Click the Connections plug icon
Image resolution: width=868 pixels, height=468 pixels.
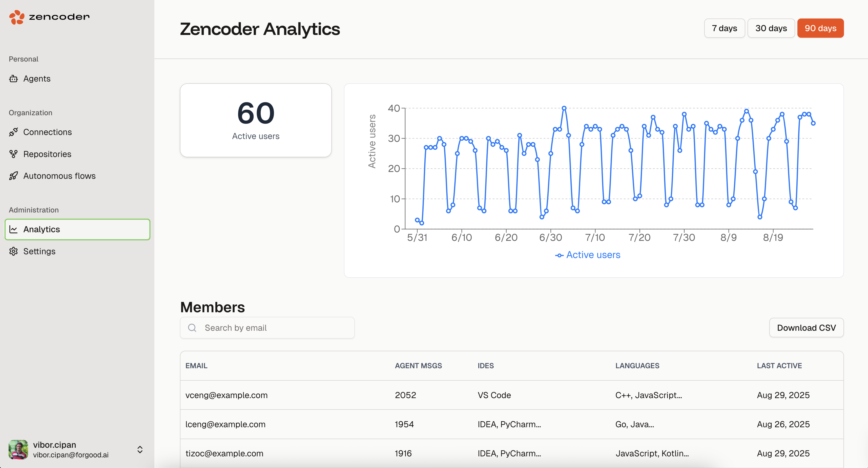[13, 132]
